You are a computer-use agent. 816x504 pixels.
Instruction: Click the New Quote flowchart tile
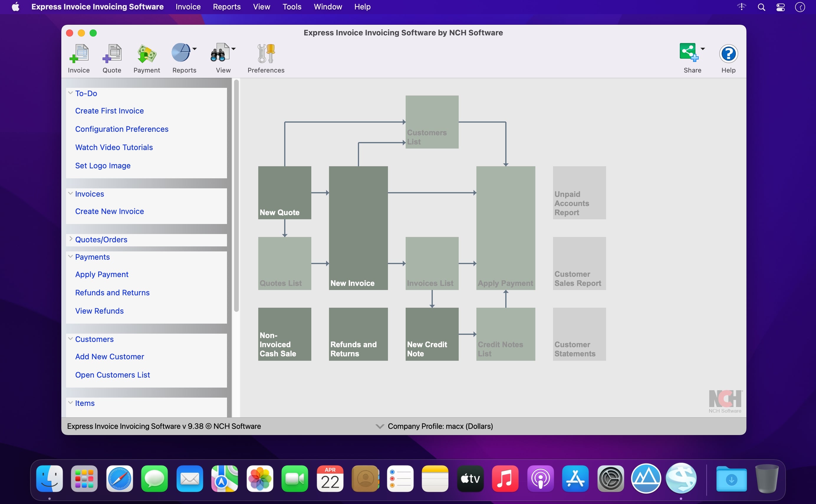(285, 193)
